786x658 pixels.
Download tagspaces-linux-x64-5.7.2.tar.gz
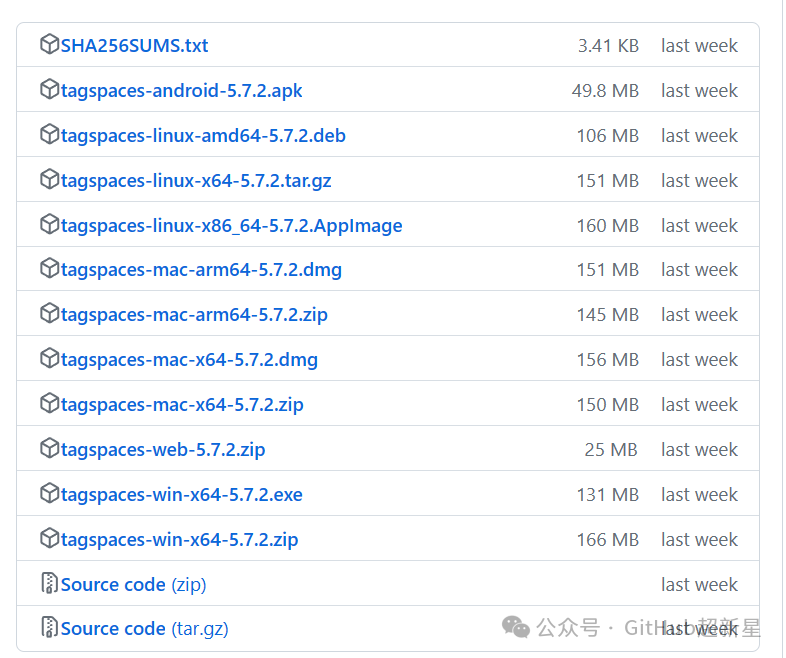[196, 180]
